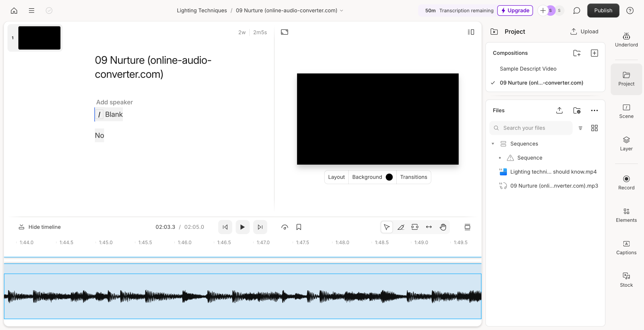
Task: Select the Range selection tool
Action: point(415,227)
